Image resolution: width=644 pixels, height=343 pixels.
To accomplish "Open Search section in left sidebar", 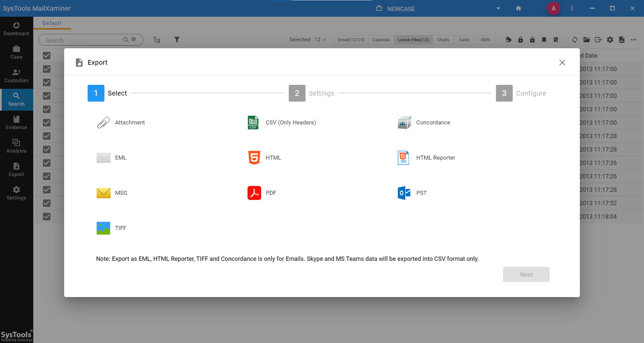I will [16, 100].
